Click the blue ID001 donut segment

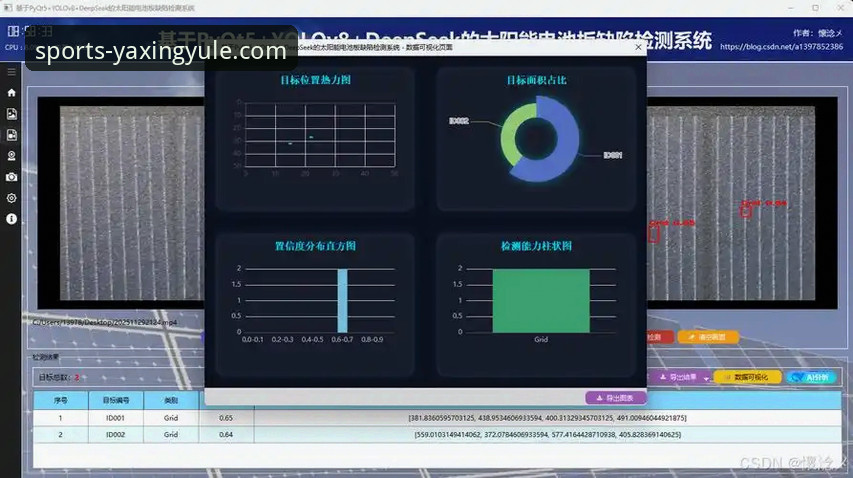(x=567, y=141)
